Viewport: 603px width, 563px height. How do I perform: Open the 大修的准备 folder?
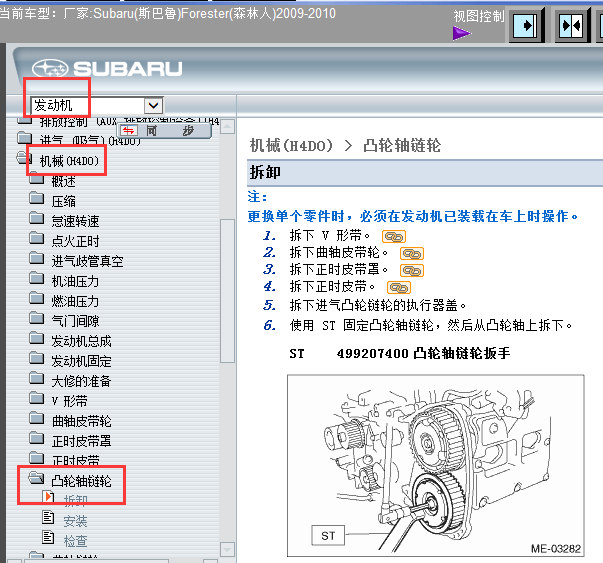82,381
